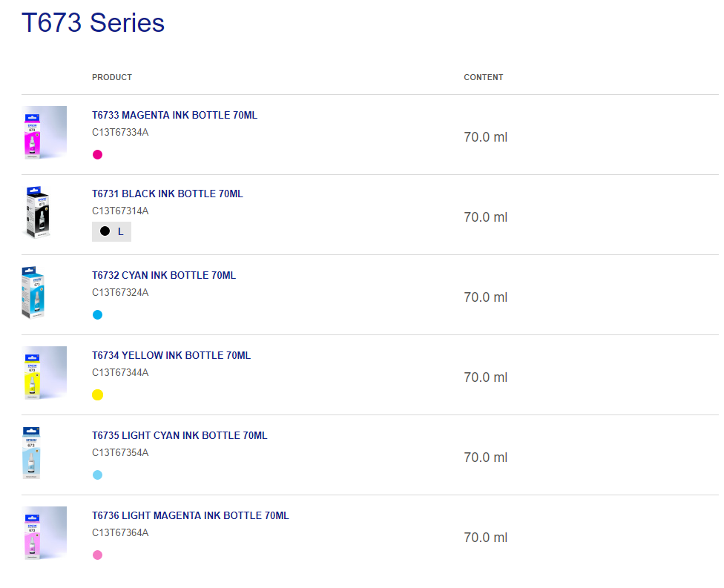Open T6732 Cyan Ink Bottle 70ML link
Viewport: 724px width, 588px height.
(x=164, y=276)
